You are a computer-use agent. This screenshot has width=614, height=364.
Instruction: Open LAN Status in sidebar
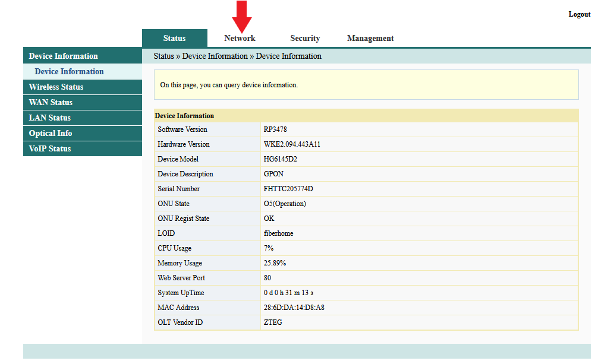click(83, 118)
